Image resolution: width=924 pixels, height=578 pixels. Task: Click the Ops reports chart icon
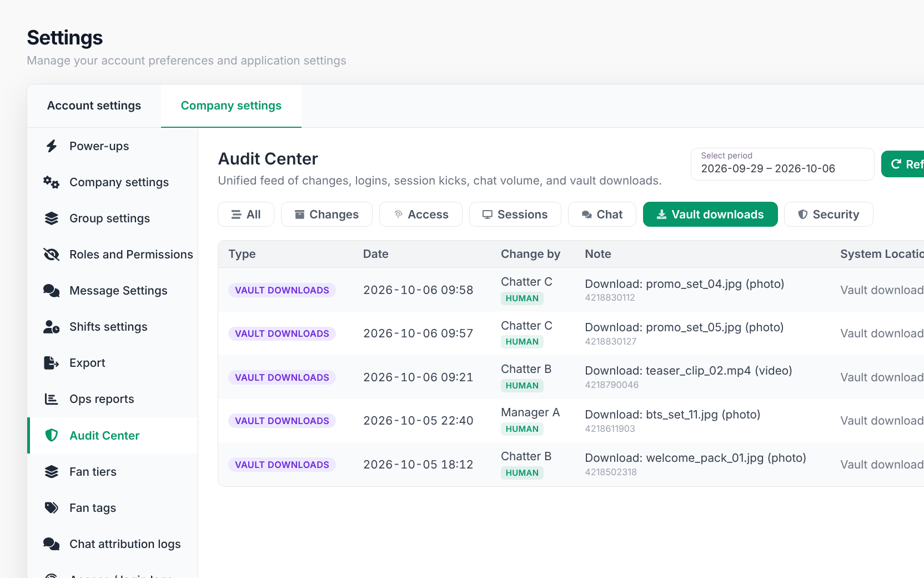[x=52, y=399]
